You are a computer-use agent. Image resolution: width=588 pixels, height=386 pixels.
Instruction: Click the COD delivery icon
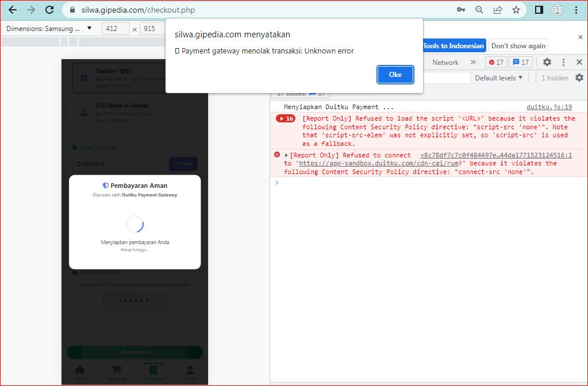pos(84,113)
